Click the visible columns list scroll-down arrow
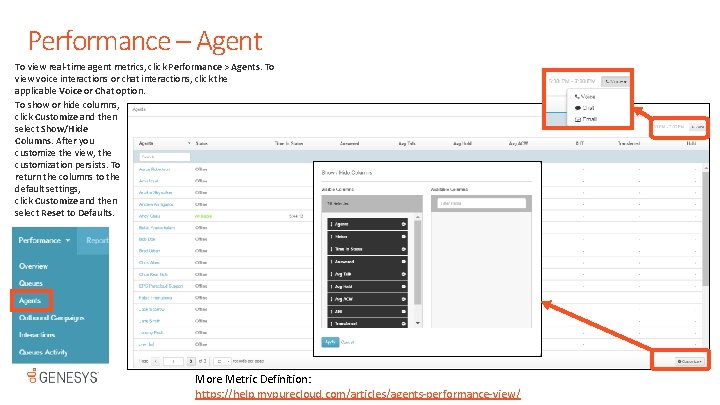 click(417, 323)
